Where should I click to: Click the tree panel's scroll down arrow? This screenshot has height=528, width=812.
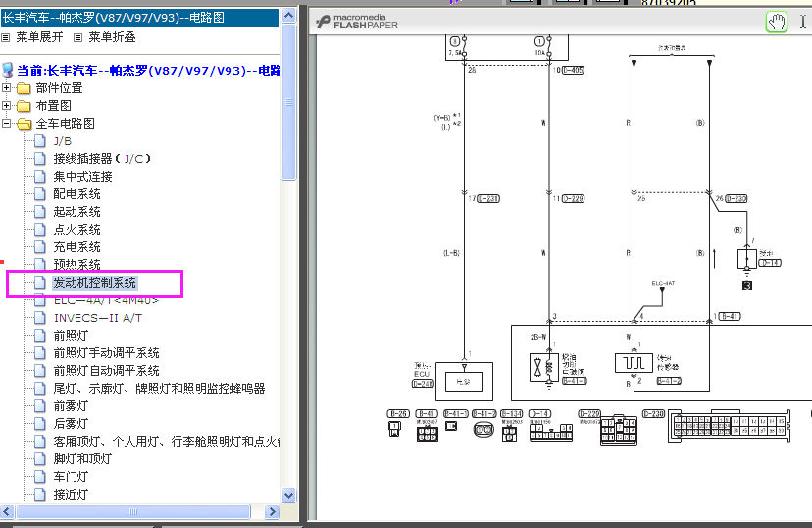coord(288,496)
